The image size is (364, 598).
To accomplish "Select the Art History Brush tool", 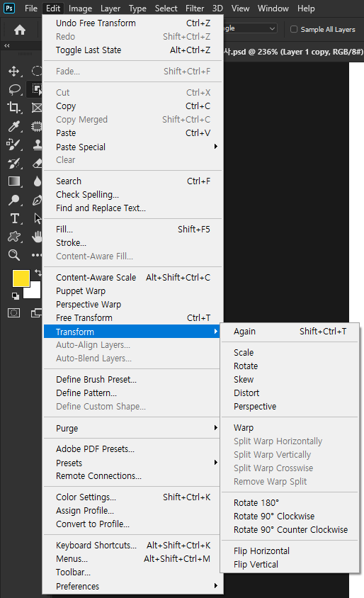I will pyautogui.click(x=14, y=163).
